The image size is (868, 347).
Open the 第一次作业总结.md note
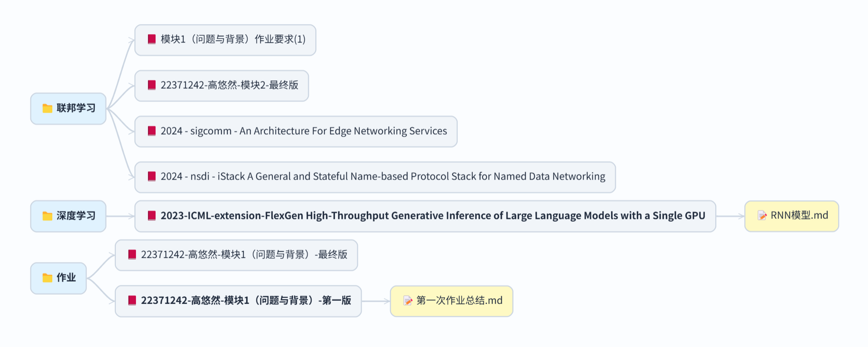(459, 301)
